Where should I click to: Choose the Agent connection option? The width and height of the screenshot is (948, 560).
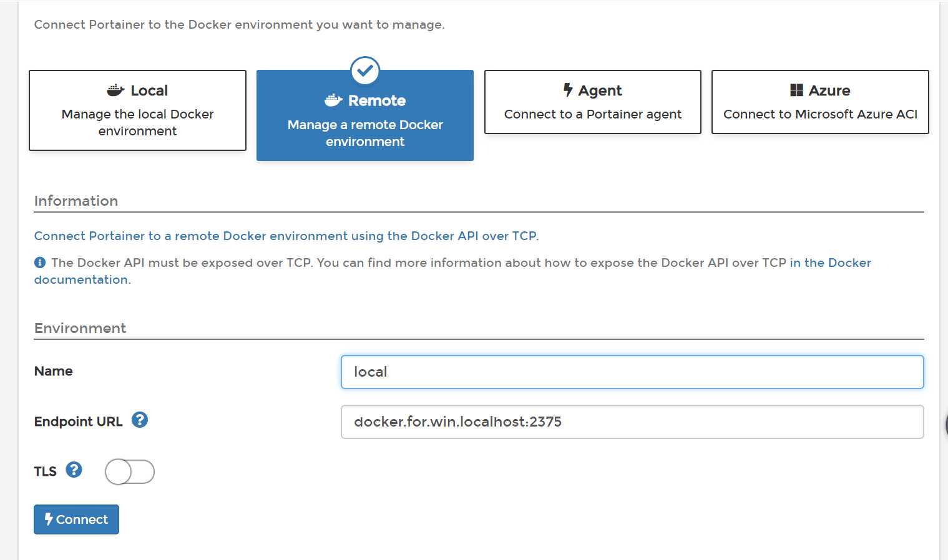593,102
